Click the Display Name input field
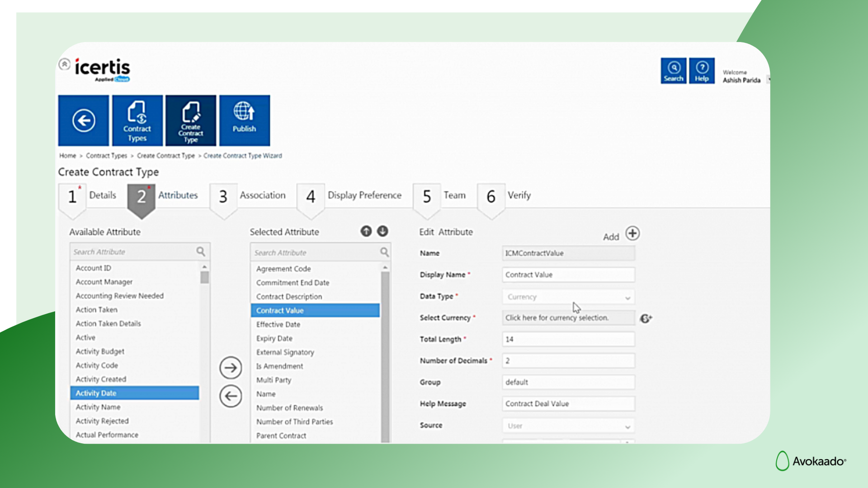The width and height of the screenshot is (868, 488). (x=568, y=275)
